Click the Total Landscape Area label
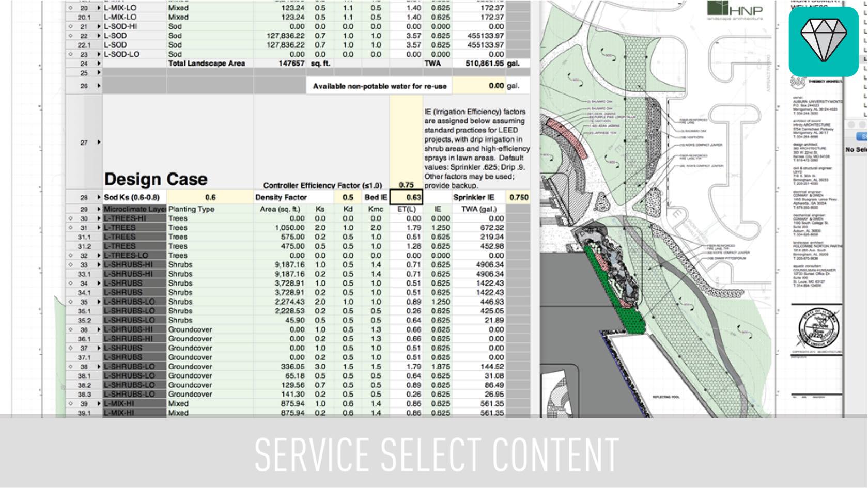 point(207,64)
